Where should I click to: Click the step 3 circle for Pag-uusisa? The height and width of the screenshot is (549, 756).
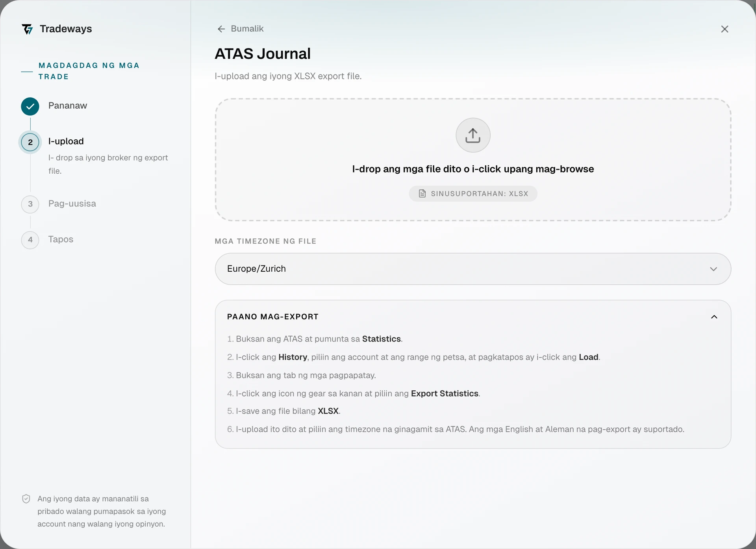(x=30, y=204)
